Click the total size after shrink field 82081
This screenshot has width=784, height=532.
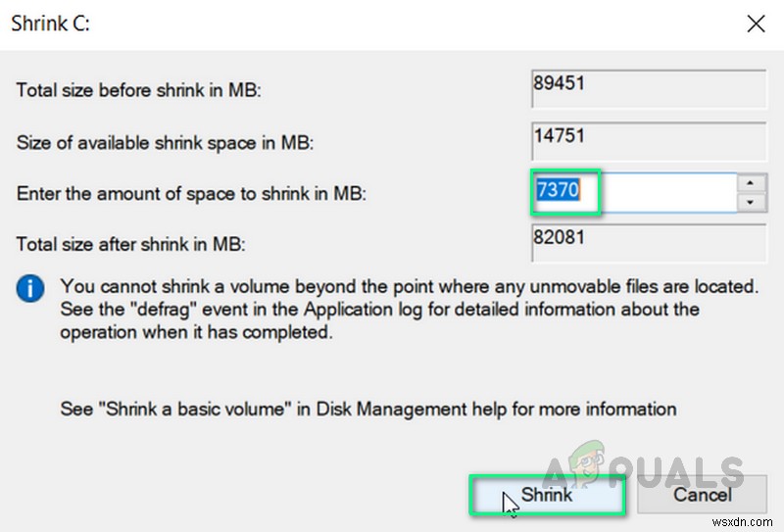649,243
